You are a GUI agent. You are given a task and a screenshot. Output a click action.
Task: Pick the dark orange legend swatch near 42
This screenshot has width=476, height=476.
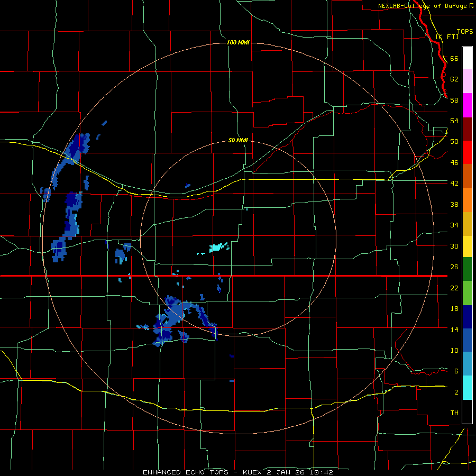[x=467, y=176]
